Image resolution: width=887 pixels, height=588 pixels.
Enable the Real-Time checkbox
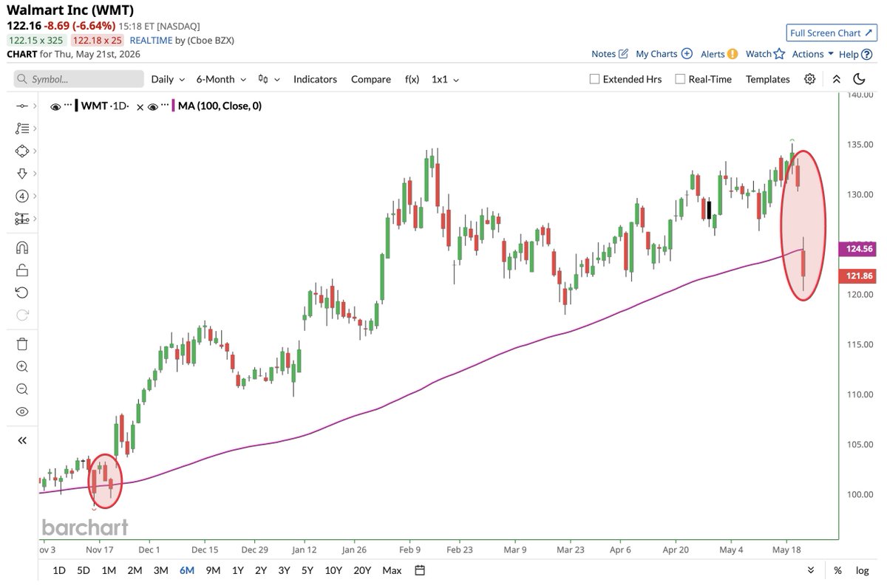pyautogui.click(x=680, y=79)
